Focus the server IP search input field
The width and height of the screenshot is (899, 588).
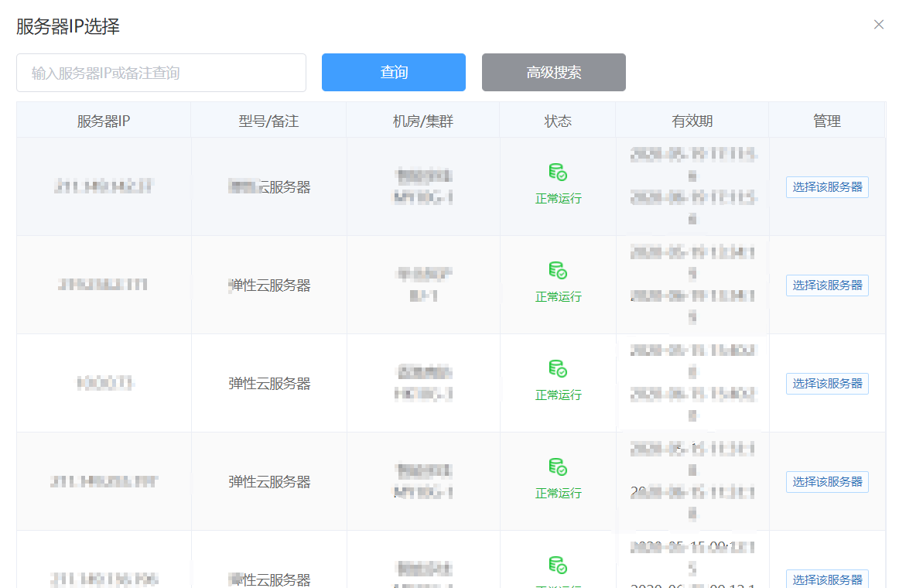[x=161, y=73]
